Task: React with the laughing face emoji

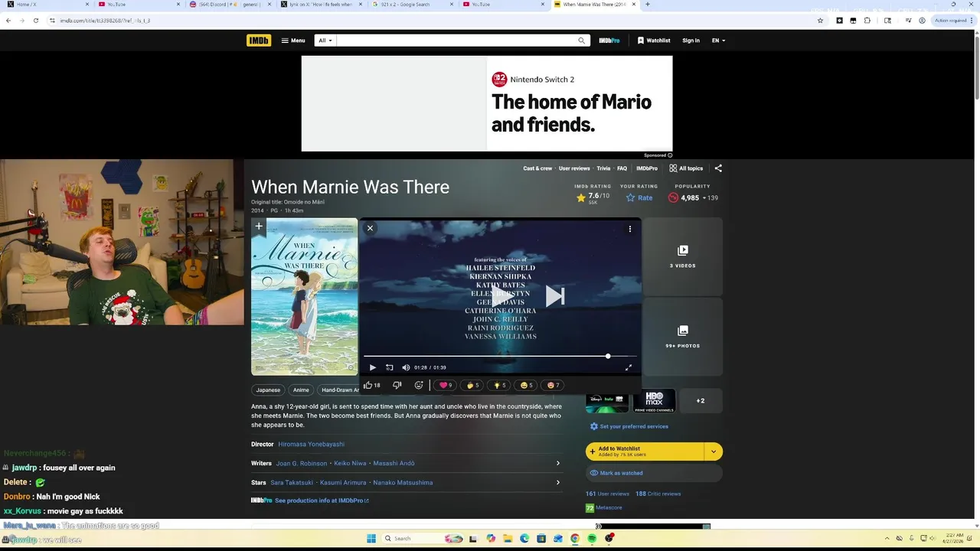Action: point(526,385)
